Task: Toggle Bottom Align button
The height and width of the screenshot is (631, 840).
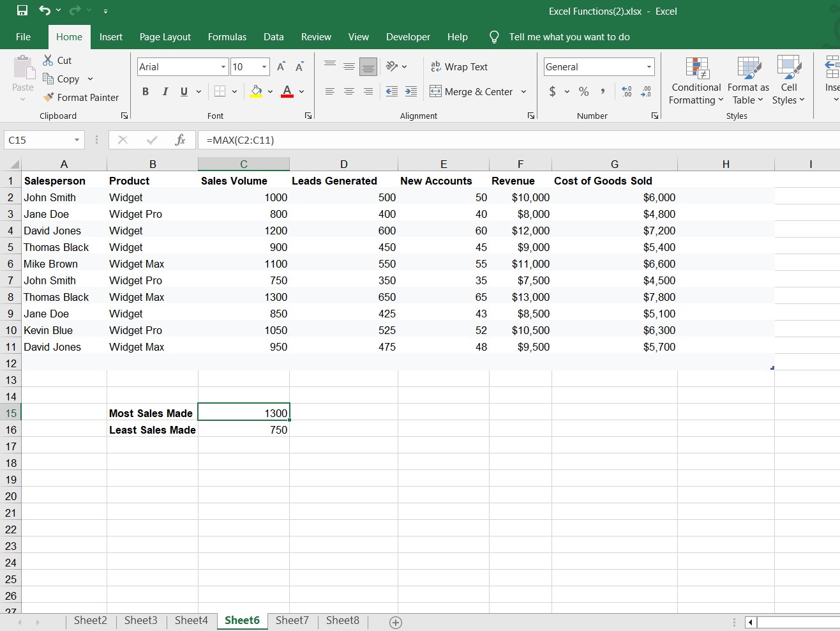Action: [368, 66]
